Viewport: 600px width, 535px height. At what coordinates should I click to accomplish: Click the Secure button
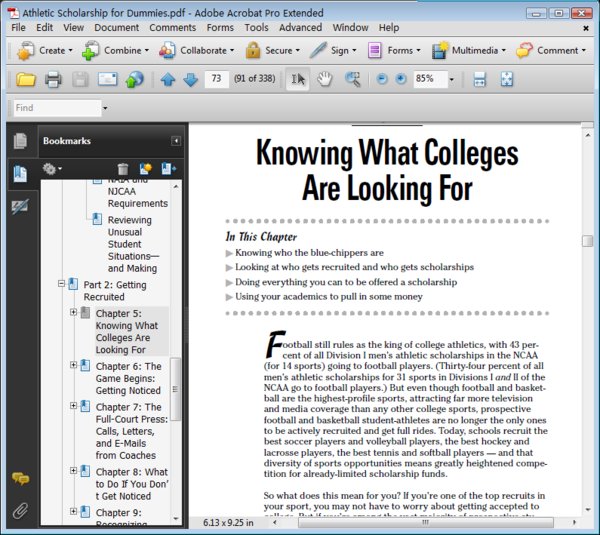pyautogui.click(x=270, y=50)
